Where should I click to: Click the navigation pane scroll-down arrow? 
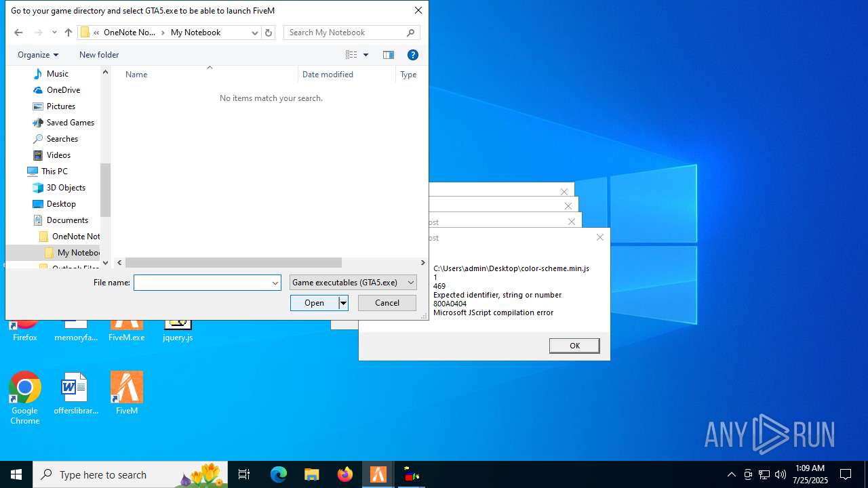[105, 263]
